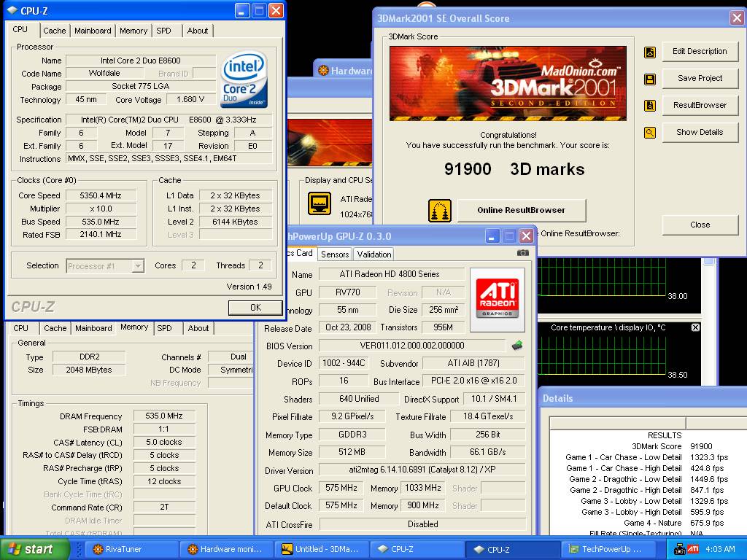Click the Core Voltage value field
747x560 pixels.
190,99
